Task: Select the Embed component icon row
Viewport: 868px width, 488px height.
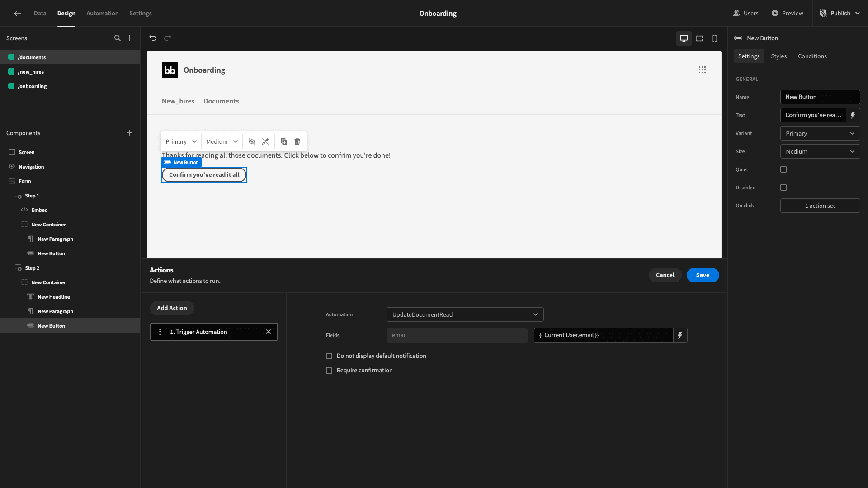Action: [70, 210]
